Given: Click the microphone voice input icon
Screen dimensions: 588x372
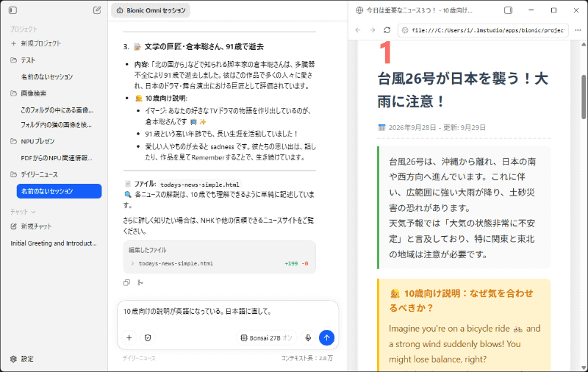Looking at the screenshot, I should tap(308, 338).
